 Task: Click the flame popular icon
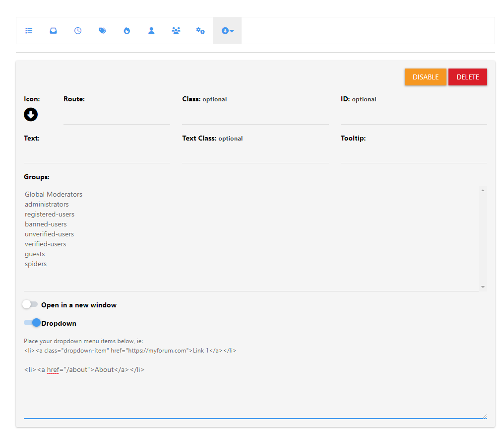pos(127,31)
